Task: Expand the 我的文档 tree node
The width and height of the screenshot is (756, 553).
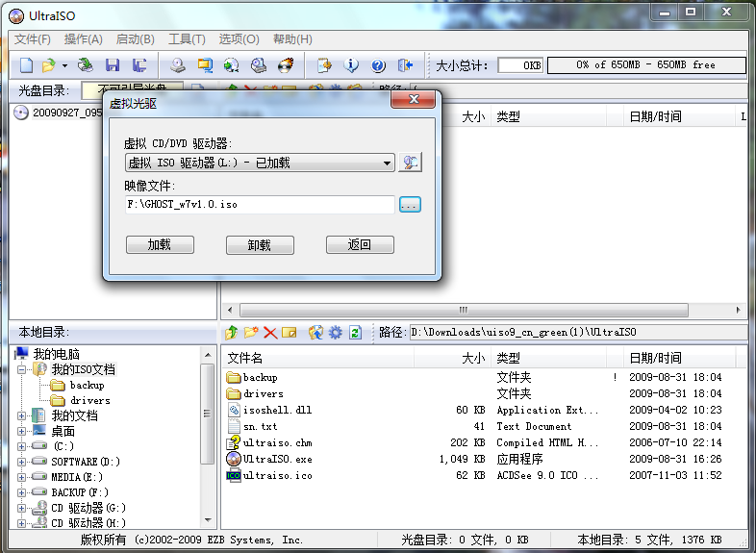Action: click(x=22, y=415)
